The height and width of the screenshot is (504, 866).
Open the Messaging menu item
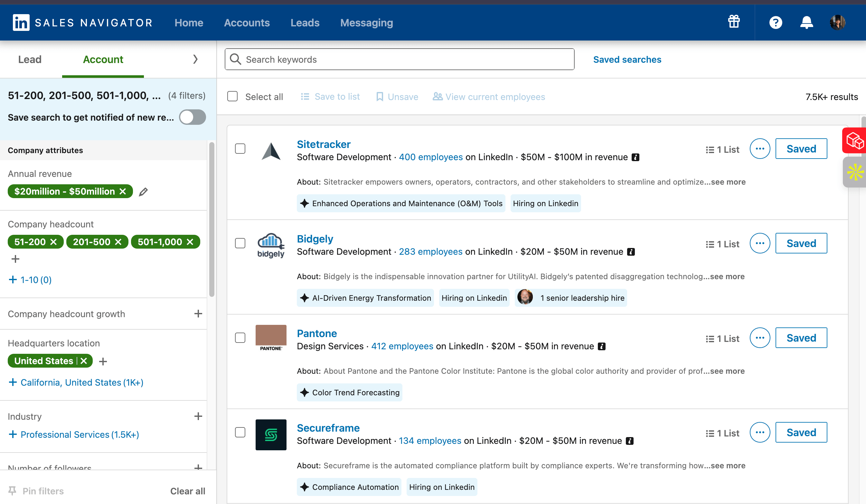(x=366, y=23)
